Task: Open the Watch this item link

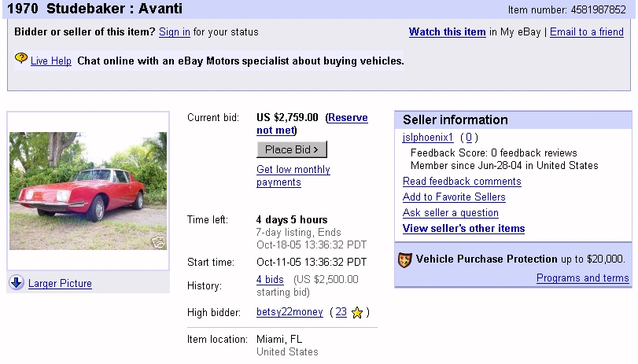Action: tap(447, 32)
